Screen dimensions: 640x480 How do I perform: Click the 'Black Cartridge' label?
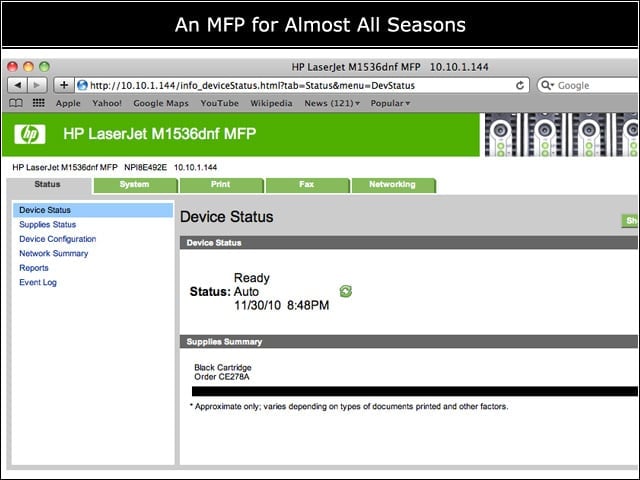(x=223, y=367)
